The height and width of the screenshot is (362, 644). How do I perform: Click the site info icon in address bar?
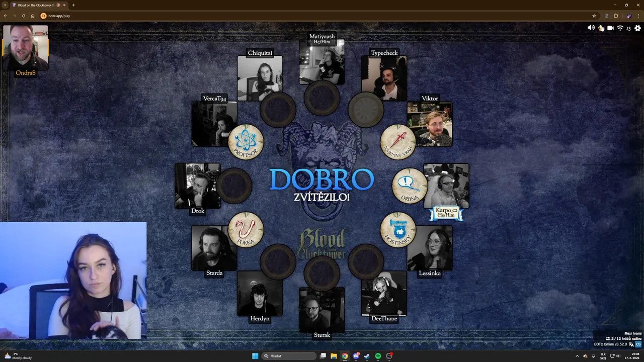click(x=43, y=16)
